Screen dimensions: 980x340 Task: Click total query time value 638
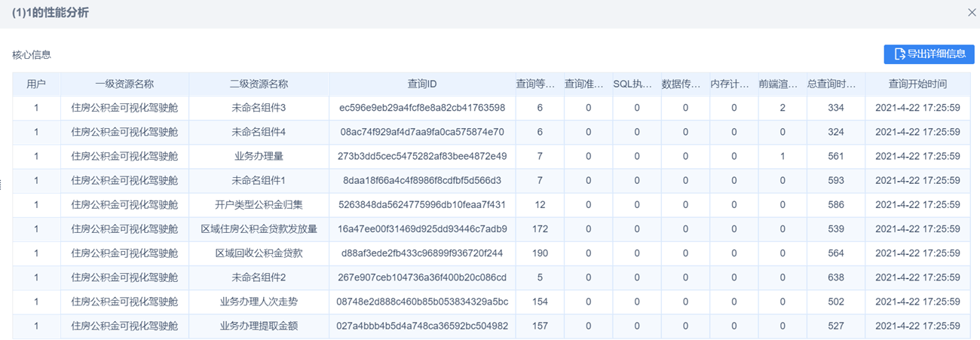[x=835, y=277]
